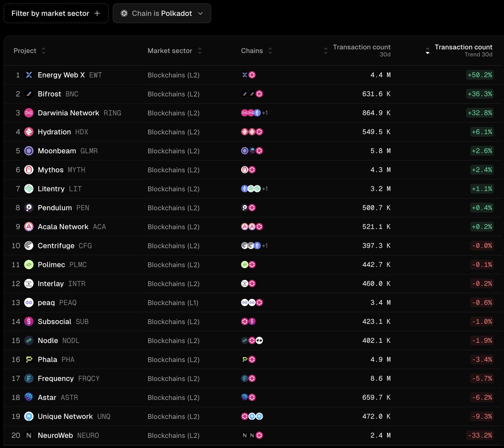Click the Centrifuge project logo

point(29,245)
